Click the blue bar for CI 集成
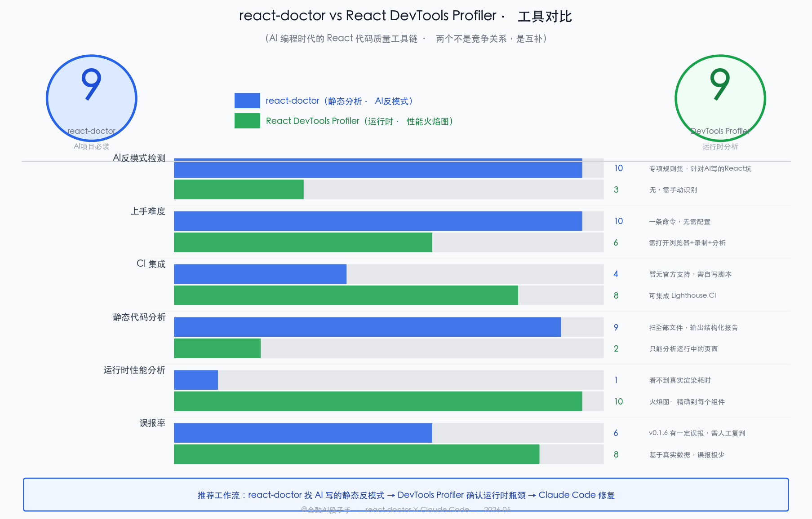The height and width of the screenshot is (519, 812). (260, 274)
